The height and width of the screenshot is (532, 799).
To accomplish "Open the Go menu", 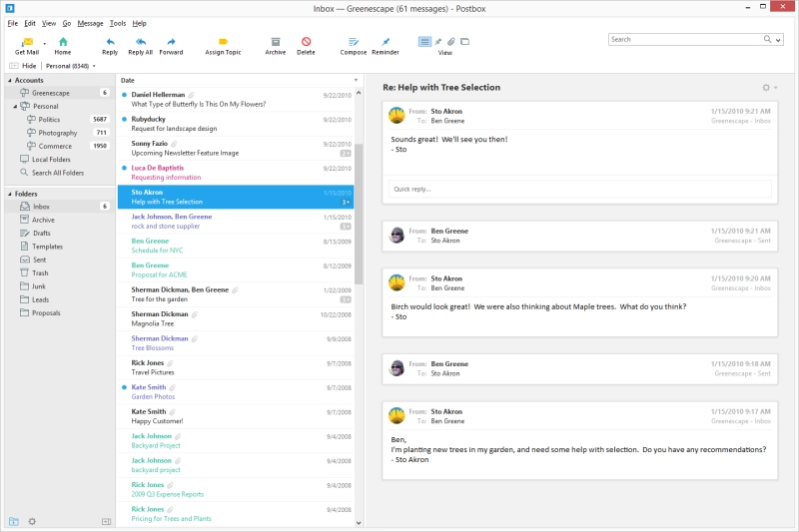I will tap(67, 23).
